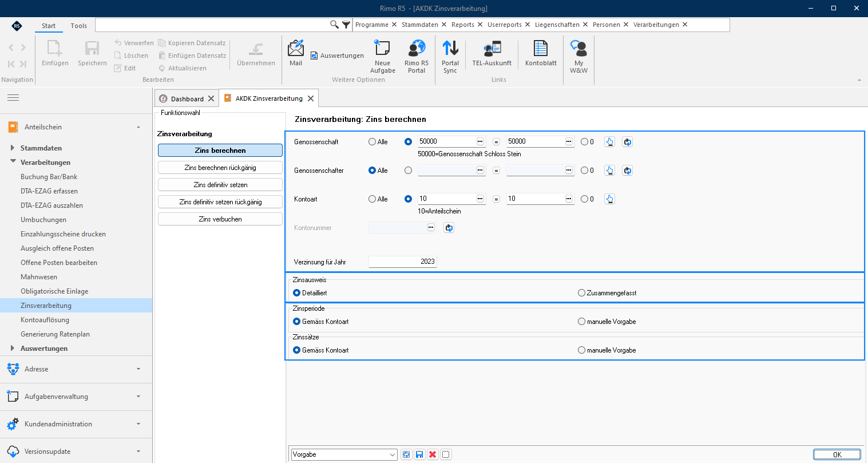Open lookup ellipsis of first Genossenschaft field

480,141
